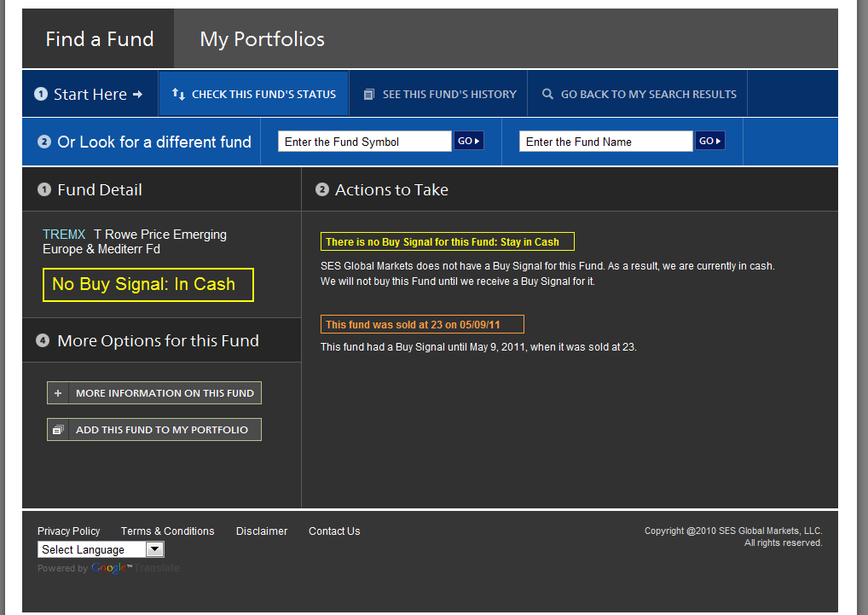Image resolution: width=868 pixels, height=615 pixels.
Task: Click the add to portfolio stack icon
Action: pyautogui.click(x=58, y=430)
